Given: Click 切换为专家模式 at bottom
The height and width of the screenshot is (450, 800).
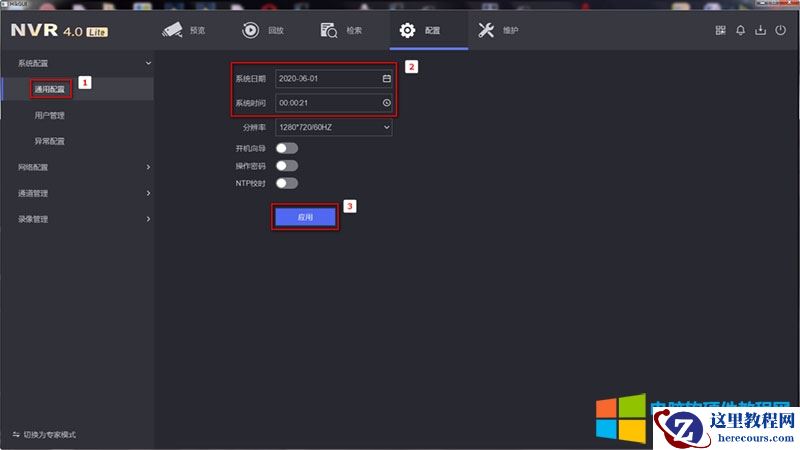Looking at the screenshot, I should 44,435.
